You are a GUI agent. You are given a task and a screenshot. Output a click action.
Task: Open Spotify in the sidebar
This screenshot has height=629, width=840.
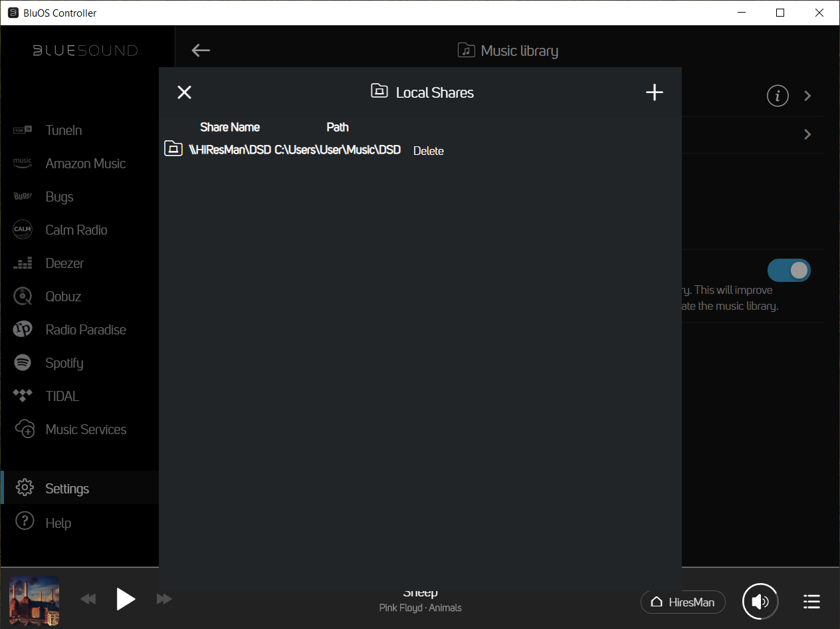pos(64,363)
